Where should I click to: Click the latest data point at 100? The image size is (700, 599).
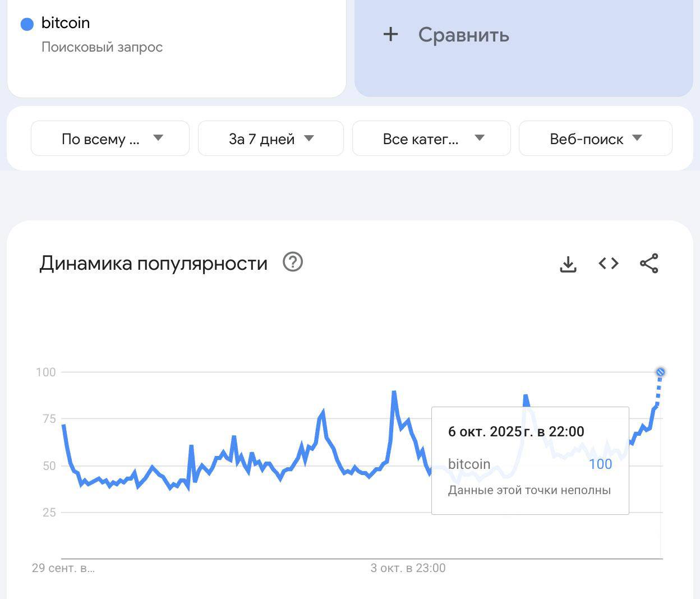660,372
